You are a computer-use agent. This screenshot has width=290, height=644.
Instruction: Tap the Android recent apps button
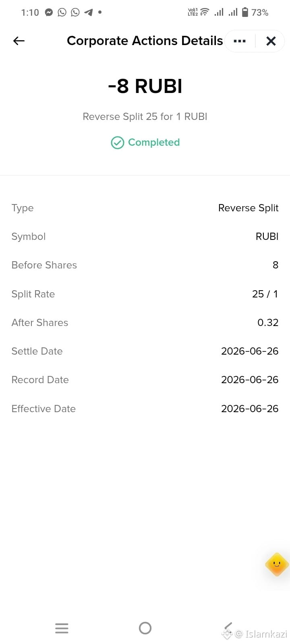pyautogui.click(x=62, y=628)
